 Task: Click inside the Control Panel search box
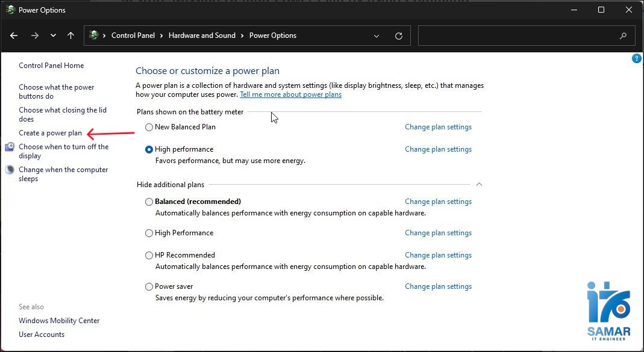point(518,36)
